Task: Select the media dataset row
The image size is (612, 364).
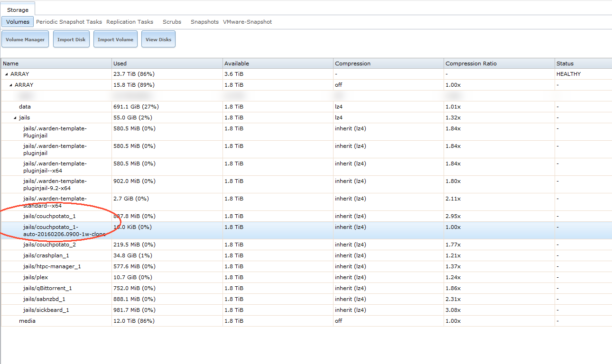Action: click(x=27, y=321)
